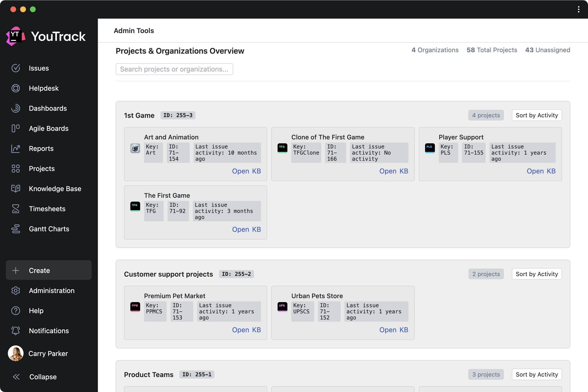The image size is (588, 392).
Task: Click the Reports chart icon
Action: (x=15, y=148)
